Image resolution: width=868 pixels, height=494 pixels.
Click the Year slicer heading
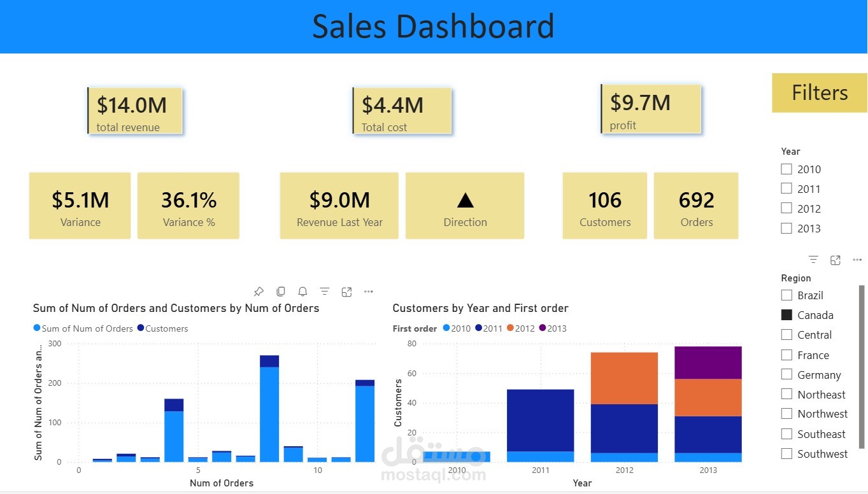pyautogui.click(x=790, y=152)
